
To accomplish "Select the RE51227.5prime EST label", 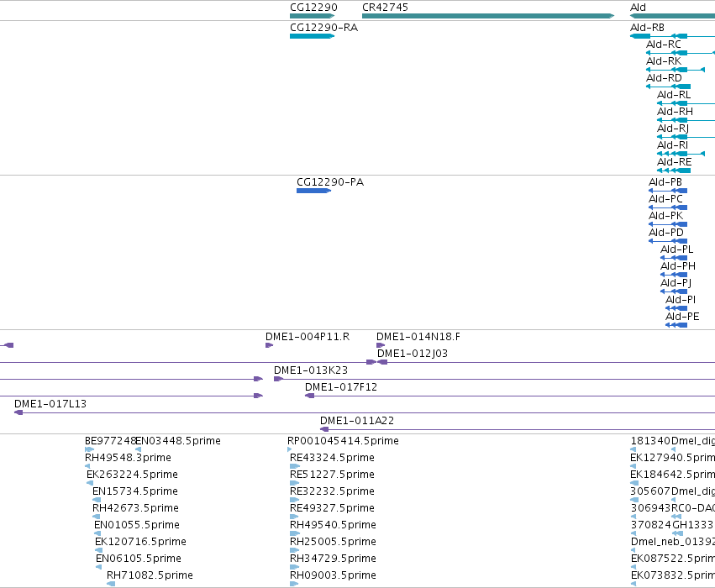I will pos(332,475).
